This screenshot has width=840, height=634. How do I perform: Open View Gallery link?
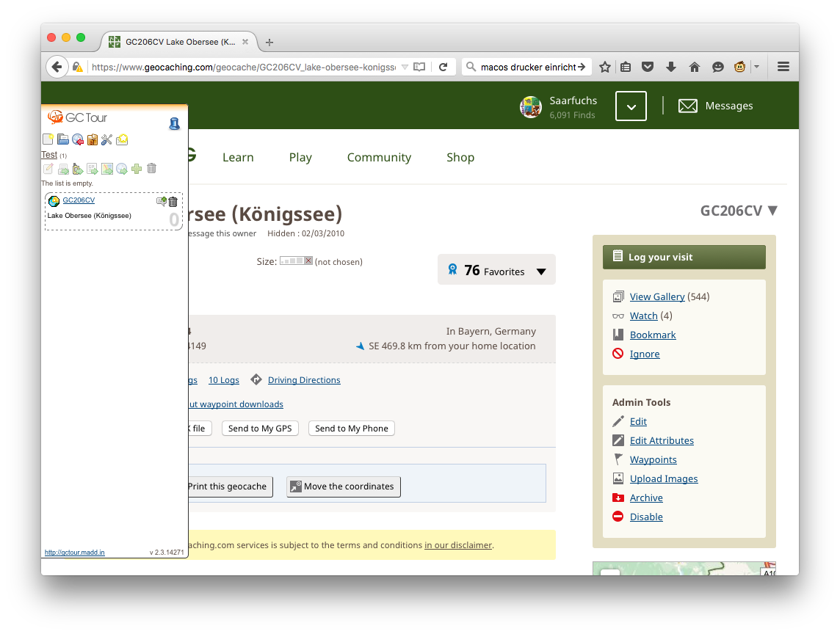click(x=657, y=296)
